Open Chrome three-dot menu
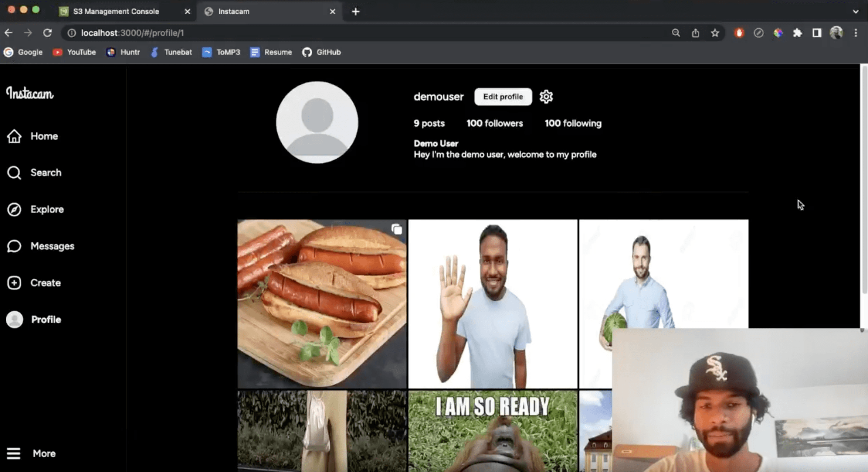 pos(856,33)
